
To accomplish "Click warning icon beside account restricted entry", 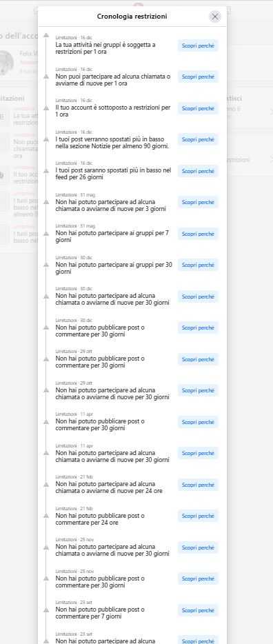I will (46, 108).
